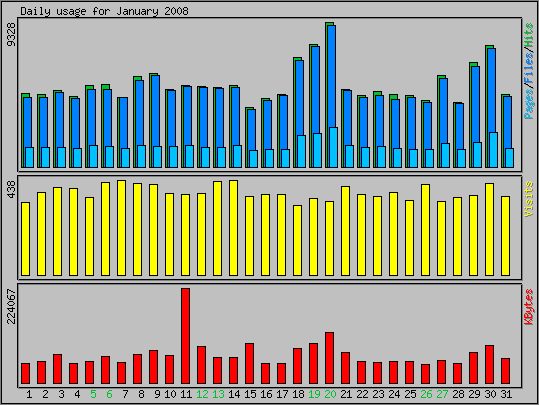Click the "Pages/Files/Hits" legend label
The image size is (539, 405).
(529, 71)
